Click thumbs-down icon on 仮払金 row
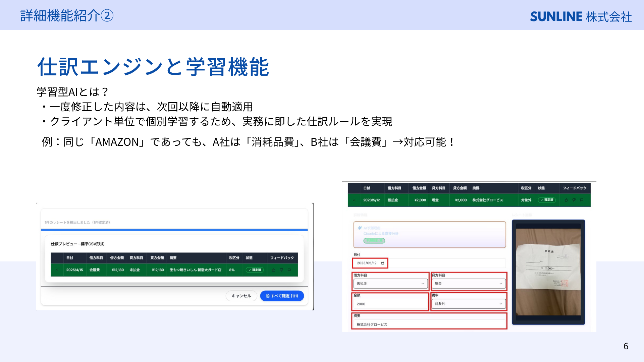Screen dimensions: 644x362 click(x=574, y=200)
